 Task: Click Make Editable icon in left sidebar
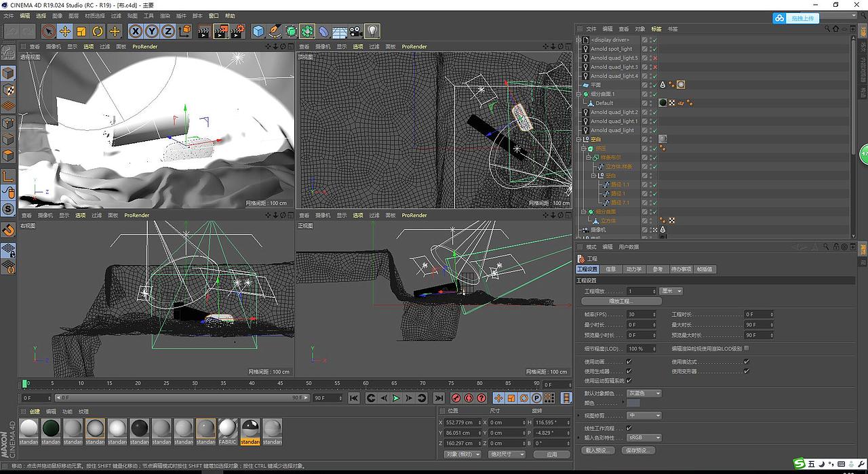(8, 53)
